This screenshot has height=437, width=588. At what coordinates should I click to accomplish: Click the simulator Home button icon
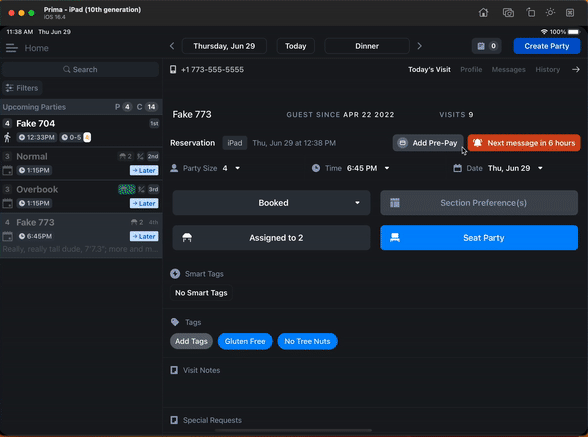click(483, 13)
